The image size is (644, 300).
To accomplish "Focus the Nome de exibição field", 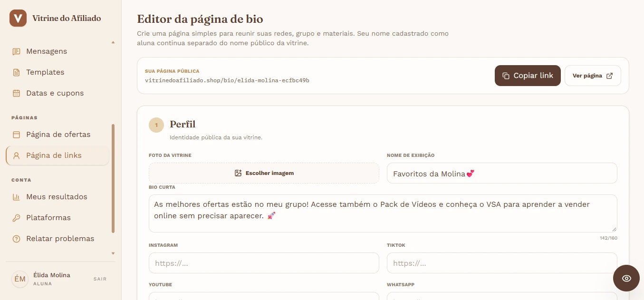I will (x=502, y=173).
